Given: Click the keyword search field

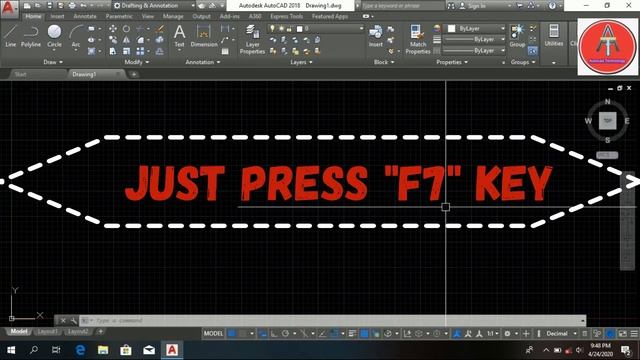Looking at the screenshot, I should point(403,6).
